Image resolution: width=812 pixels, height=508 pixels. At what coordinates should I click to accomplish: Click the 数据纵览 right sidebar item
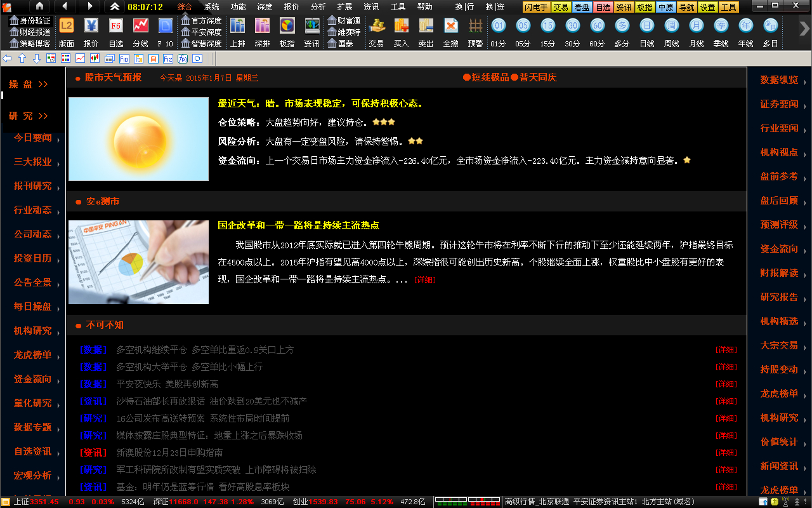point(779,80)
